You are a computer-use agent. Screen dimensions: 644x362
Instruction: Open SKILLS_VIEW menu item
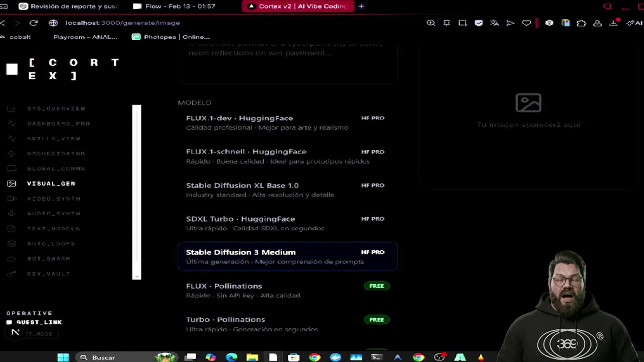tap(54, 139)
